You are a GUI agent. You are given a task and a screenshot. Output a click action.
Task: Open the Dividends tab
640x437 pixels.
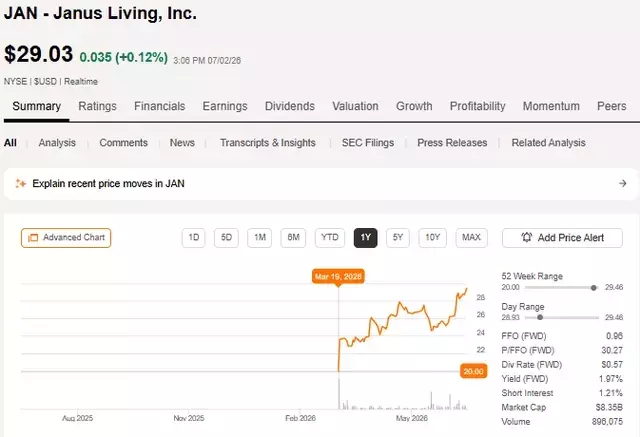pos(290,106)
